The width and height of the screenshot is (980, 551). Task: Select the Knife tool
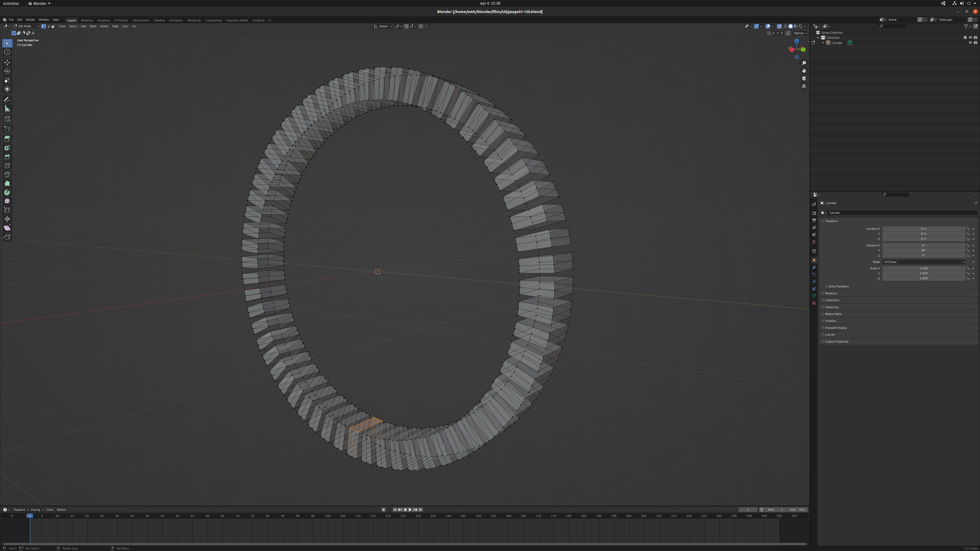pyautogui.click(x=7, y=174)
